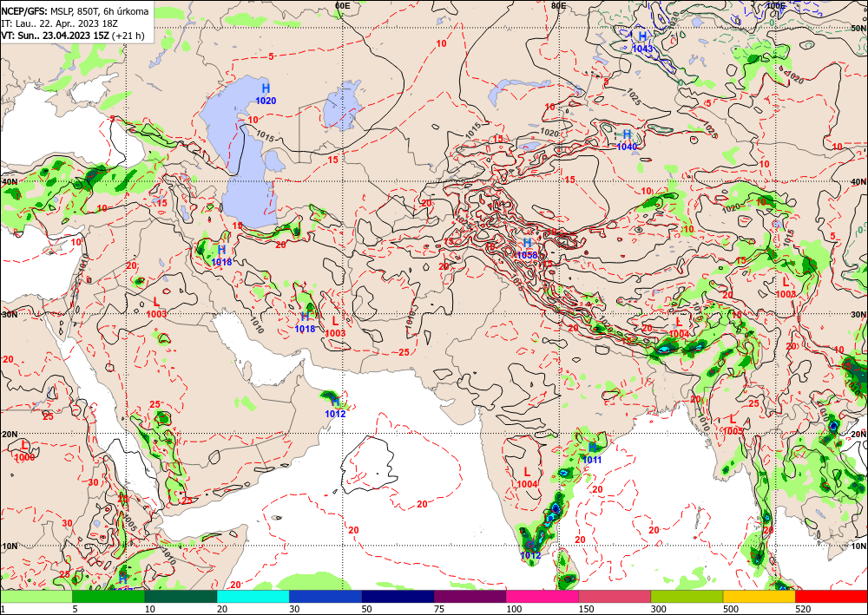868x615 pixels.
Task: Pick the navy 50–75 legend swatch
Action: (x=398, y=597)
